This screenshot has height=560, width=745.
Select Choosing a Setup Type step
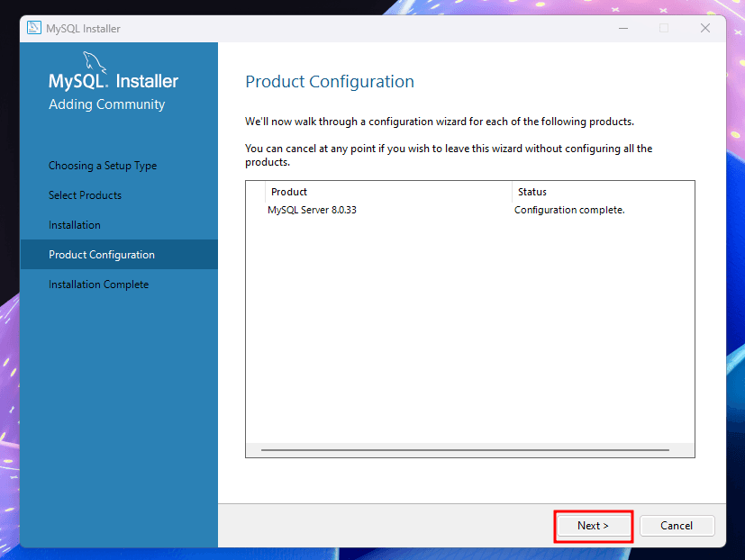[x=103, y=166]
